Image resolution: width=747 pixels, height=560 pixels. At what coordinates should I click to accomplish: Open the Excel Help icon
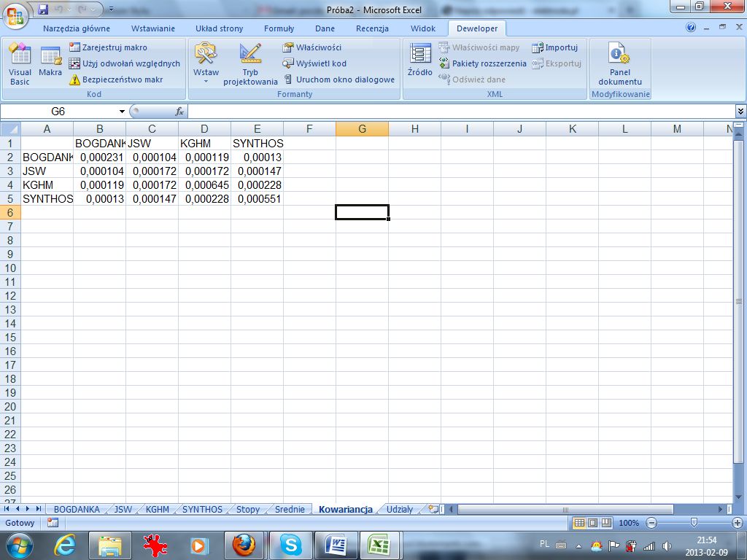pyautogui.click(x=691, y=28)
